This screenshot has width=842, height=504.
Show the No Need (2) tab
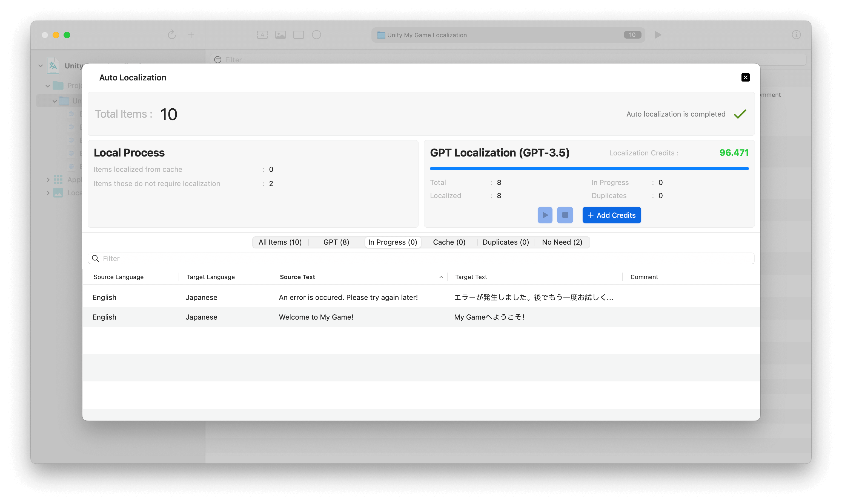click(x=562, y=242)
